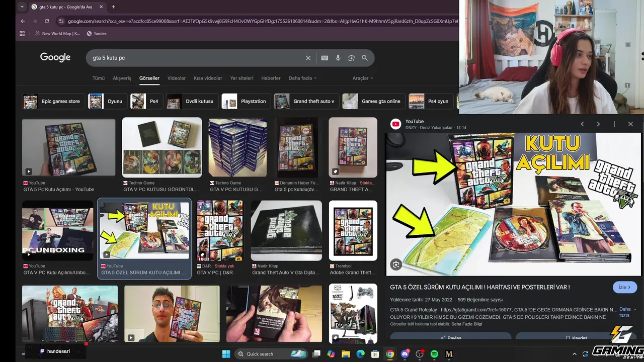Open GTA V PC KUTUSU GÖRÜNTÜL result
The height and width of the screenshot is (362, 644).
[x=162, y=147]
